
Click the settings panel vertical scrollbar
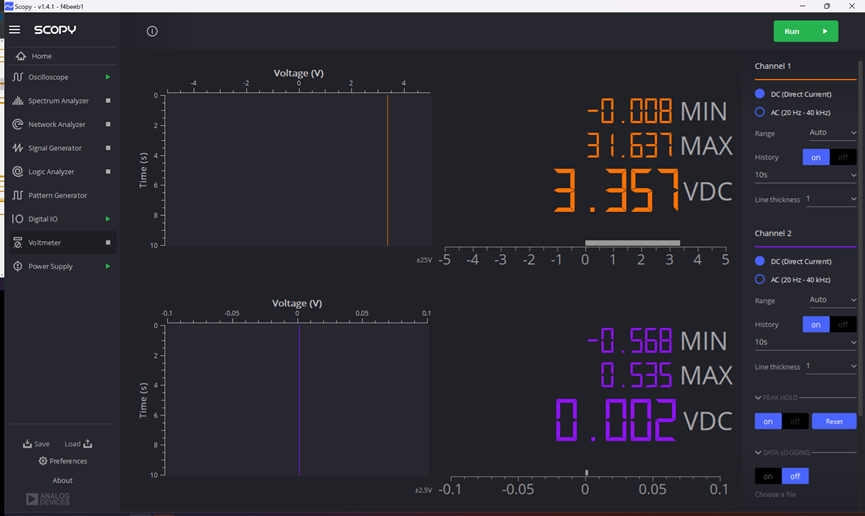click(x=861, y=237)
